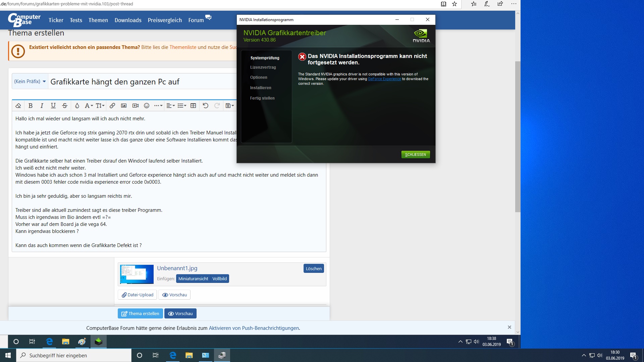Open the smiley emoji picker
This screenshot has width=644, height=362.
click(147, 106)
